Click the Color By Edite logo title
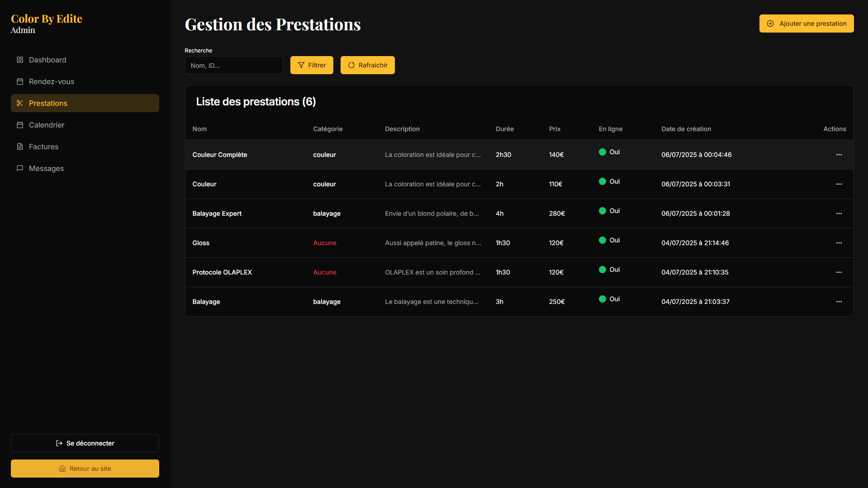Image resolution: width=868 pixels, height=488 pixels. point(47,19)
